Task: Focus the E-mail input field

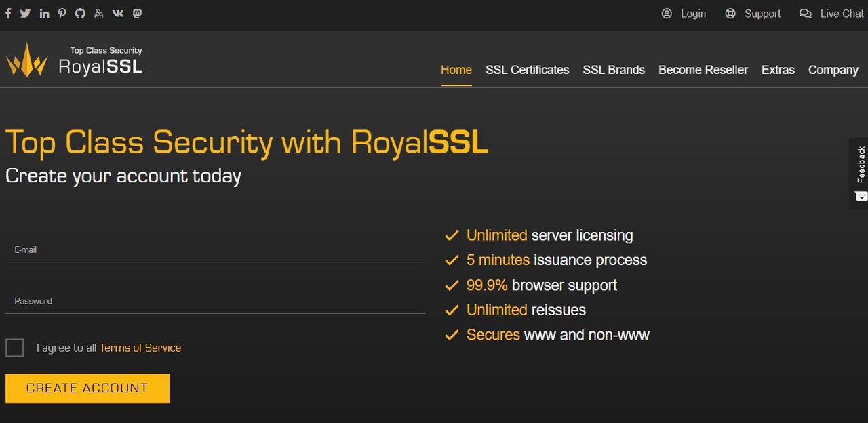Action: click(215, 250)
